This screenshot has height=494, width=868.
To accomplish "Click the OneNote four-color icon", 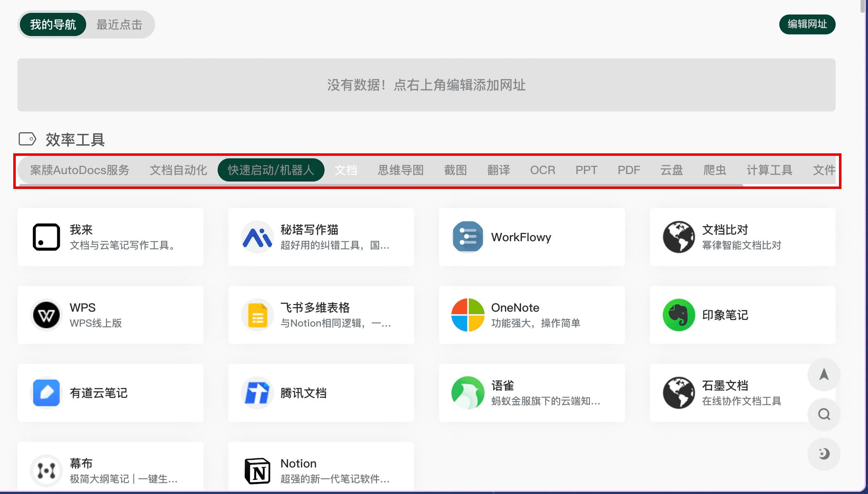I will (x=468, y=315).
